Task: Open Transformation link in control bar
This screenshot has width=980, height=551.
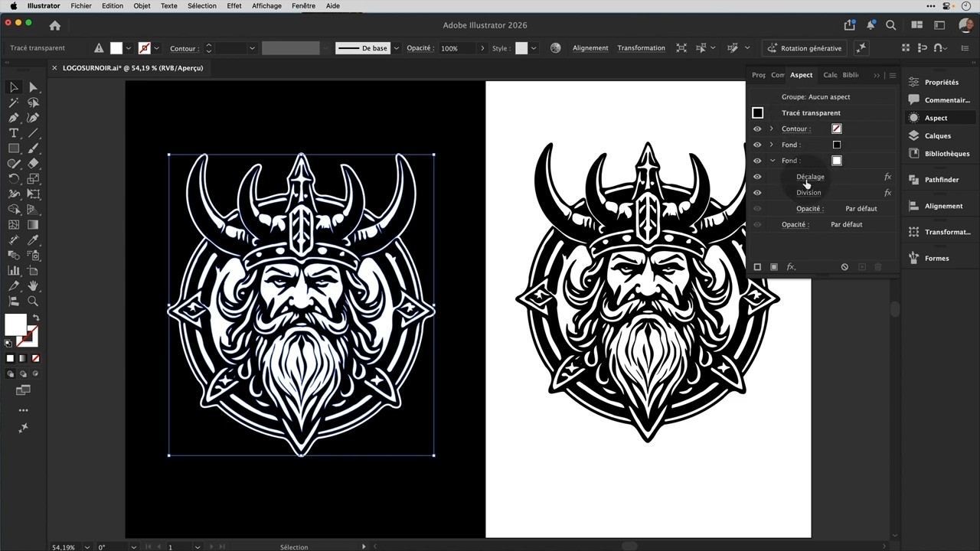Action: coord(641,48)
